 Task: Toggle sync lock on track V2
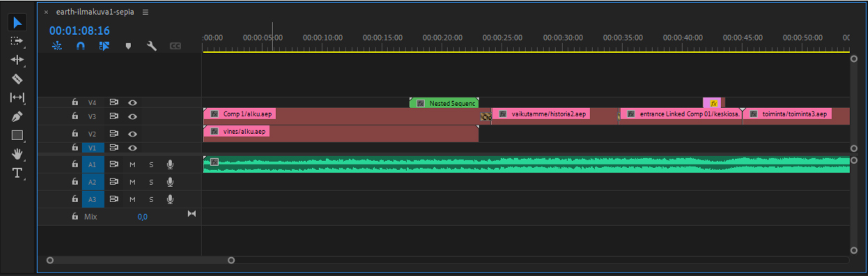pos(114,134)
